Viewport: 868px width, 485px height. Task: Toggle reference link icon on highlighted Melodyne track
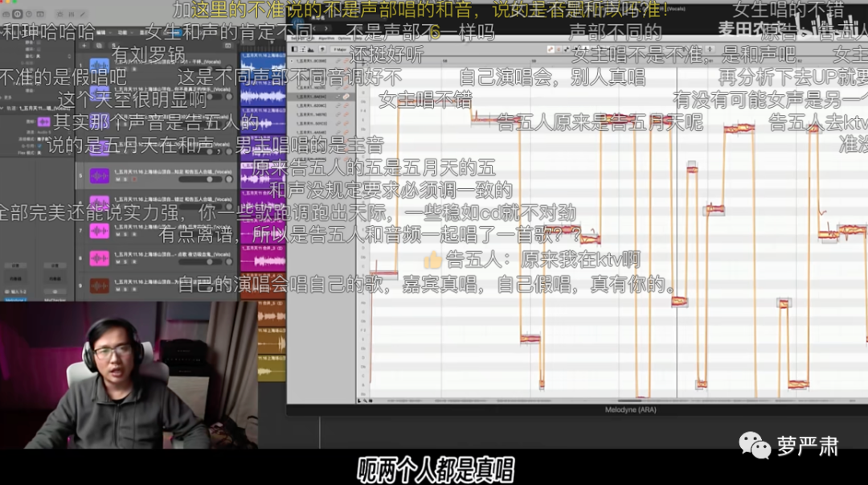tap(338, 97)
